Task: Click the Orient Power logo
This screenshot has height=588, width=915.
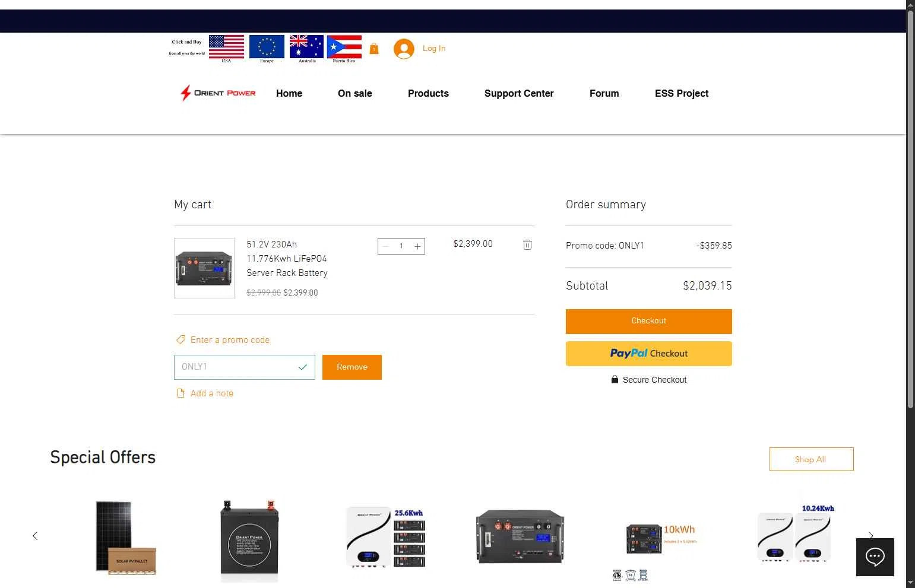Action: pyautogui.click(x=218, y=93)
